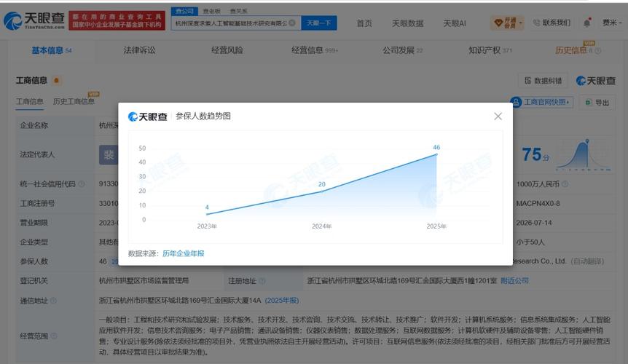Click the orange badge icon beside 工商信息 heading
628x364 pixels.
[57, 81]
